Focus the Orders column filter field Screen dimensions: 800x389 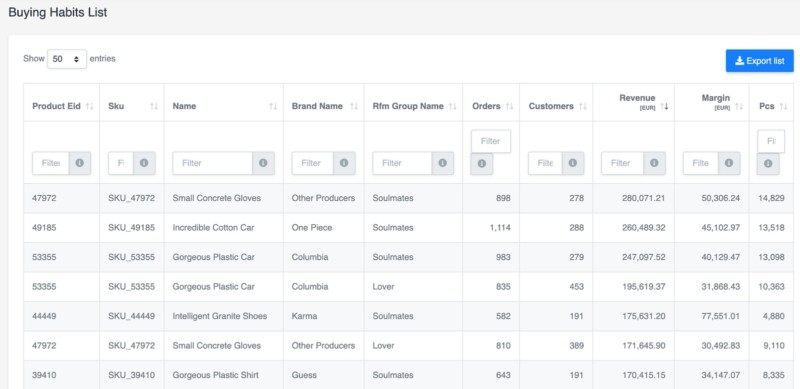pos(490,141)
